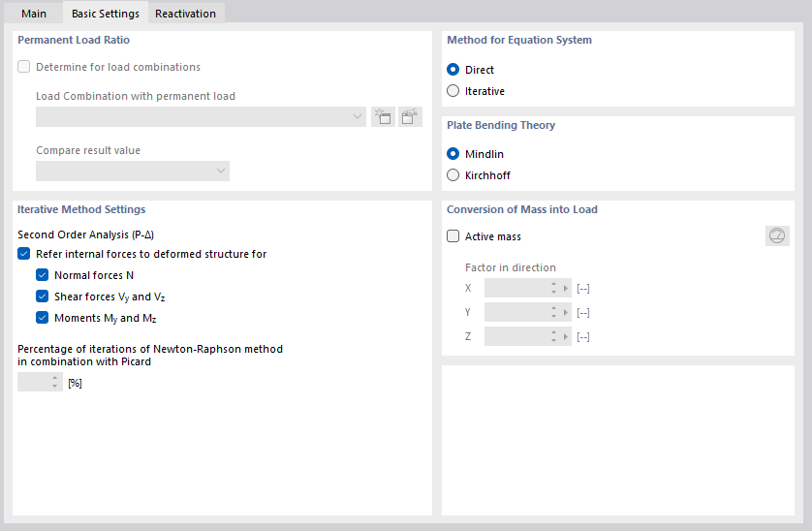Open the Reactivation tab
812x531 pixels.
click(x=185, y=14)
